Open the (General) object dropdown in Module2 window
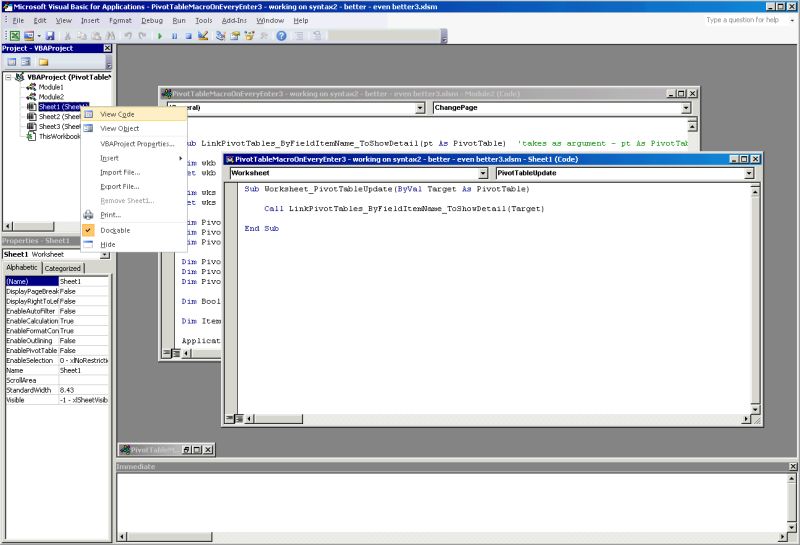This screenshot has height=545, width=800. point(419,108)
